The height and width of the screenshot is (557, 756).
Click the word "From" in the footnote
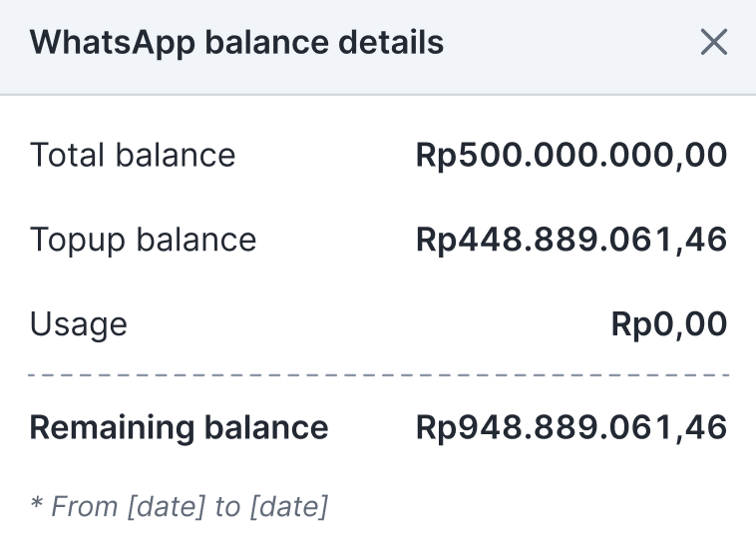click(84, 507)
